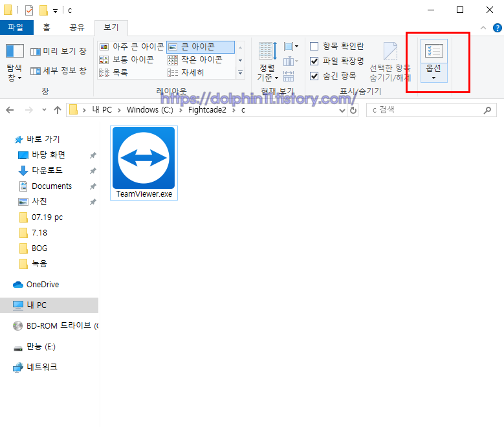Choose the 아주 큰 아이콘 layout

tap(132, 47)
